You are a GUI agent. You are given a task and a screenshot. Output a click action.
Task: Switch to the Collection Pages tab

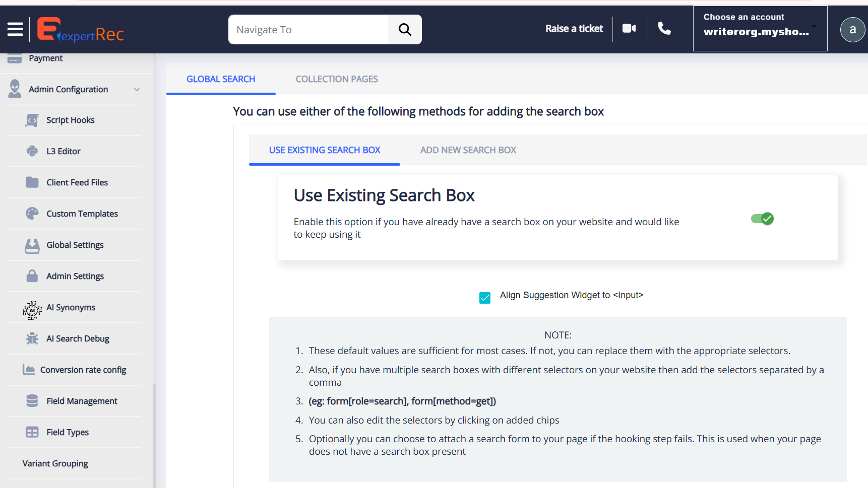click(x=337, y=79)
